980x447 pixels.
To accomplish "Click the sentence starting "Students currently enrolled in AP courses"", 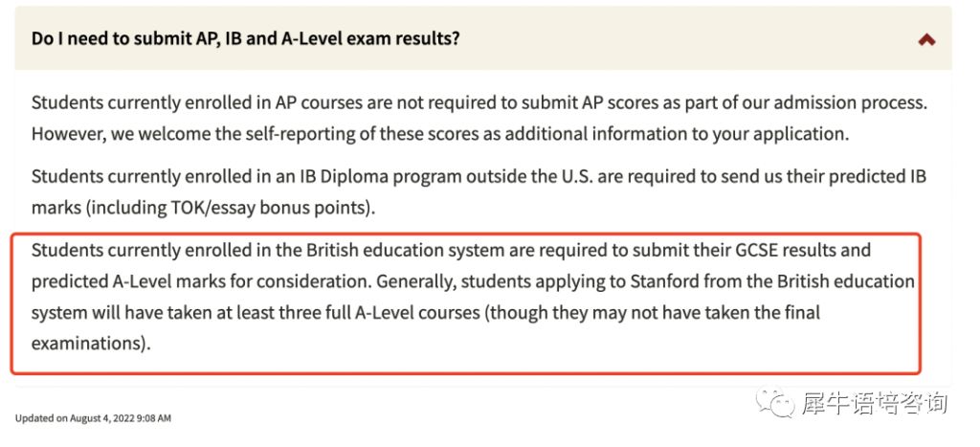I will 479,103.
